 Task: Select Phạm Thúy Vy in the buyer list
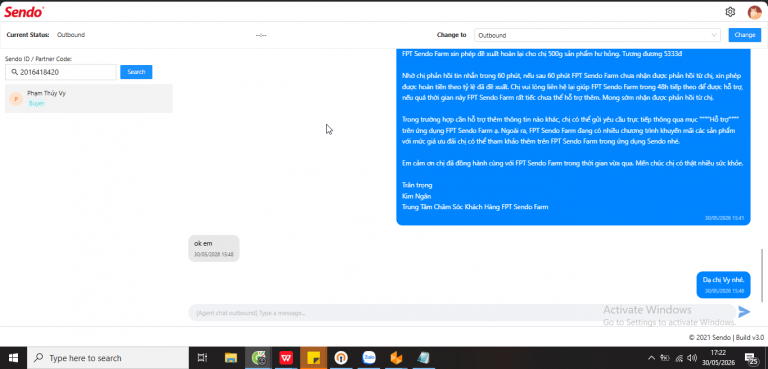coord(89,98)
